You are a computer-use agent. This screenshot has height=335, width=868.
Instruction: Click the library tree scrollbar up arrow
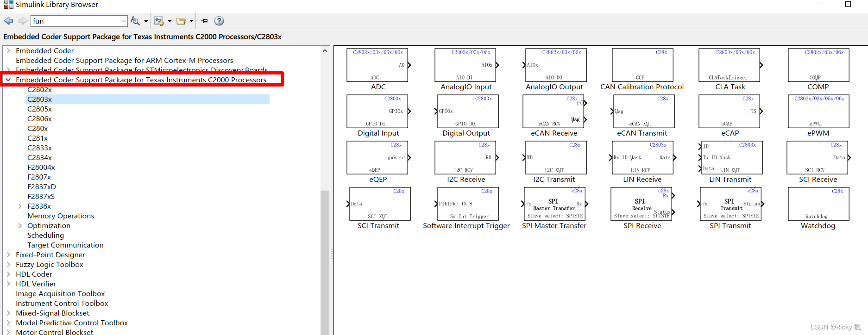(325, 50)
